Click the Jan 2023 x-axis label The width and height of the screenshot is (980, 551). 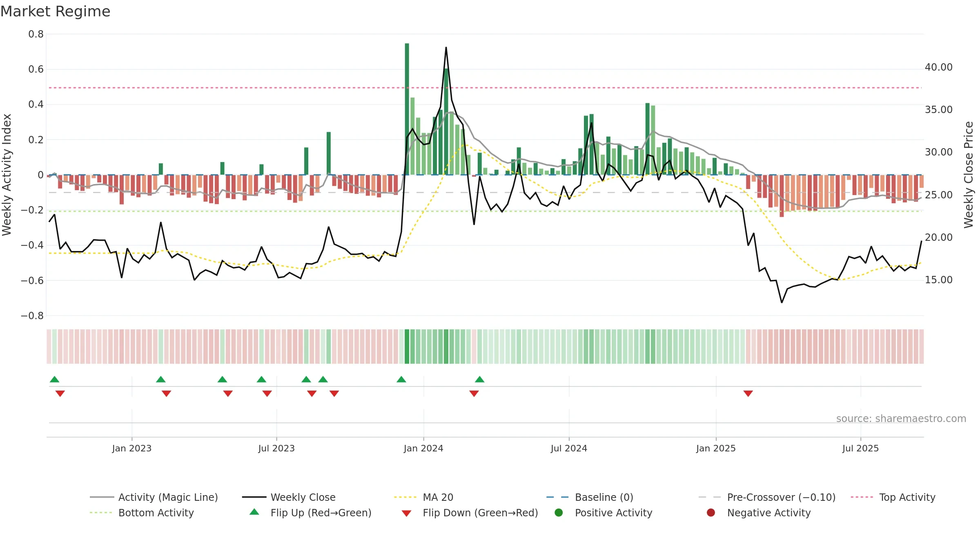132,448
